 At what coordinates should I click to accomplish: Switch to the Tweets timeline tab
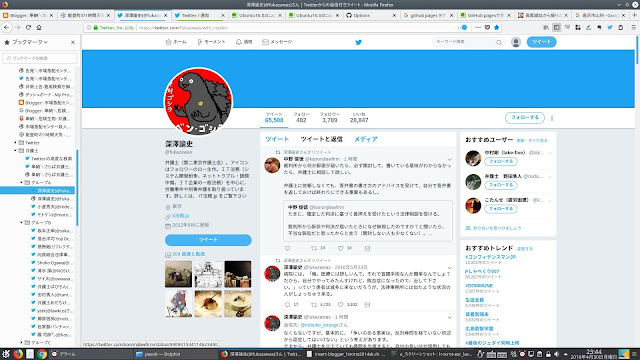click(277, 139)
